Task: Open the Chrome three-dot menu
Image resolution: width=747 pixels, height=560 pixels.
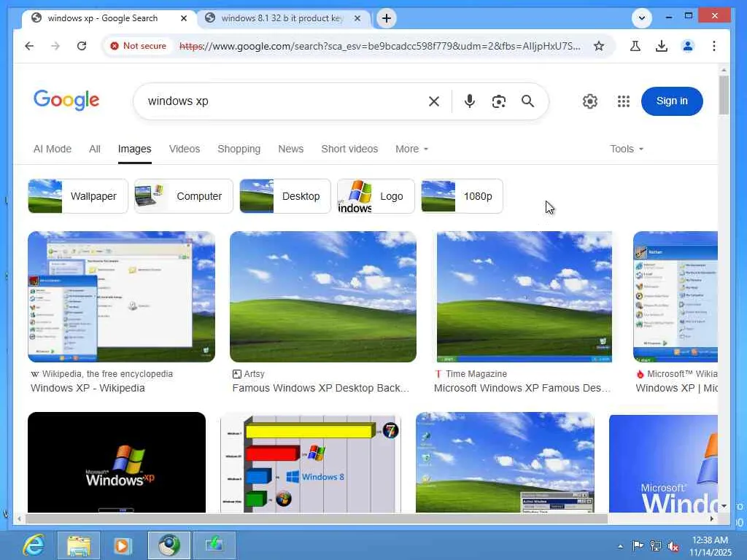Action: [713, 46]
